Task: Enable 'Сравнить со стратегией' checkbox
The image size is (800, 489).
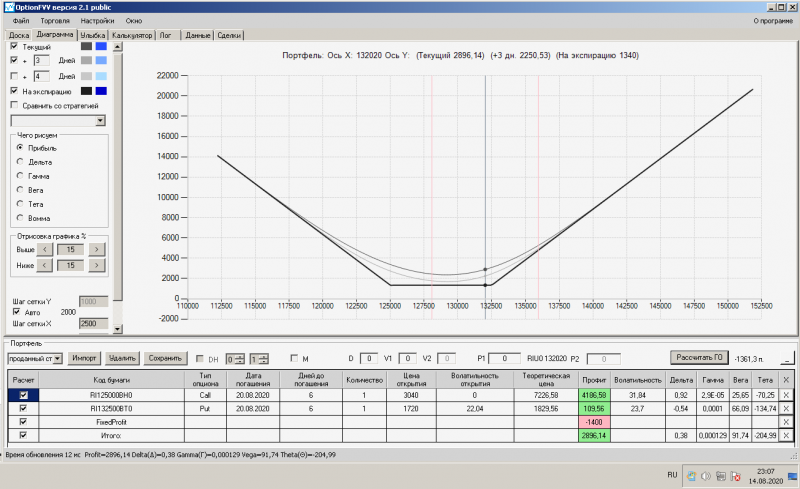Action: 13,105
